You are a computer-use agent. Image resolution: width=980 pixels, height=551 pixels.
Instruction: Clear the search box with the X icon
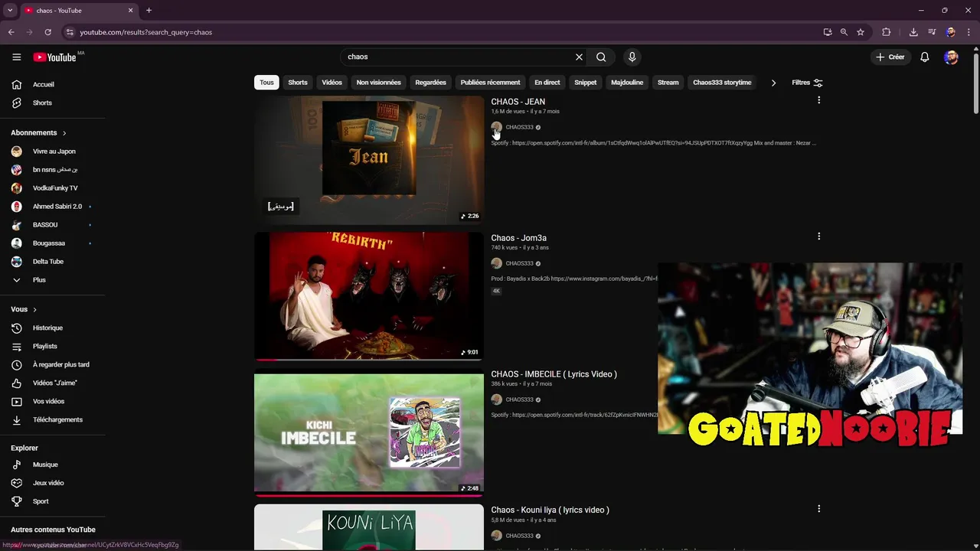coord(579,57)
